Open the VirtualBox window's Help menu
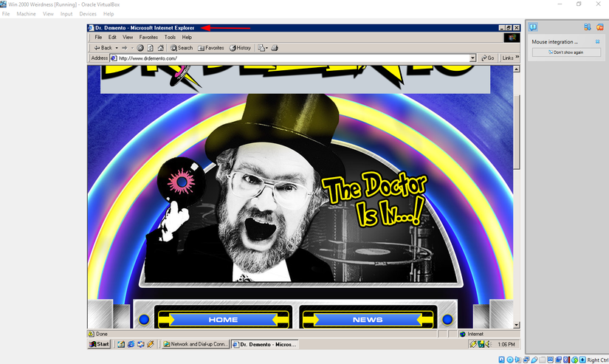Image resolution: width=609 pixels, height=364 pixels. tap(109, 13)
